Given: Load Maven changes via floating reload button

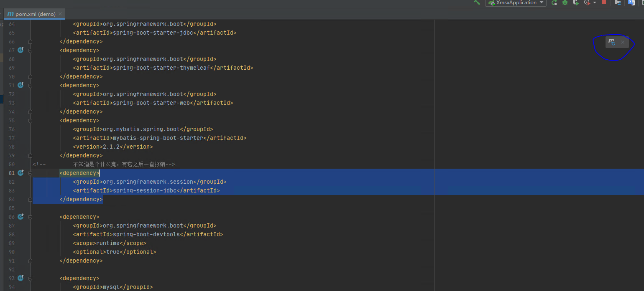Looking at the screenshot, I should click(611, 42).
